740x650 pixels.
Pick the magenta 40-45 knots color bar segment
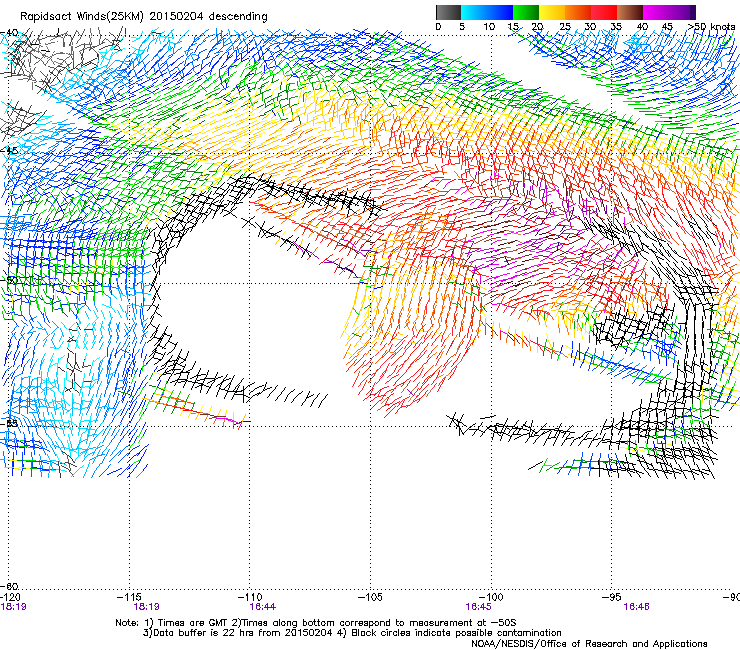pyautogui.click(x=656, y=12)
